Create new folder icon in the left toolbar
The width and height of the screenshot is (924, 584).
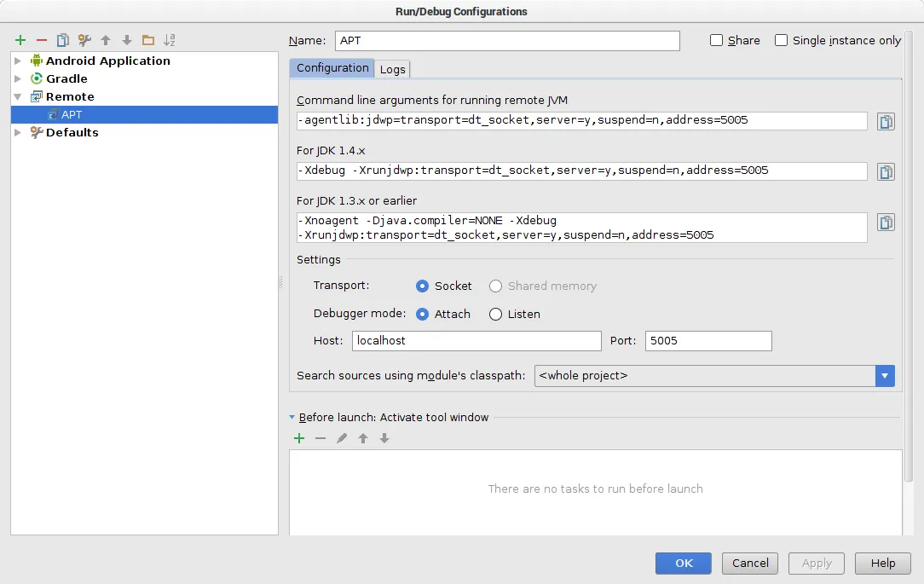(148, 40)
